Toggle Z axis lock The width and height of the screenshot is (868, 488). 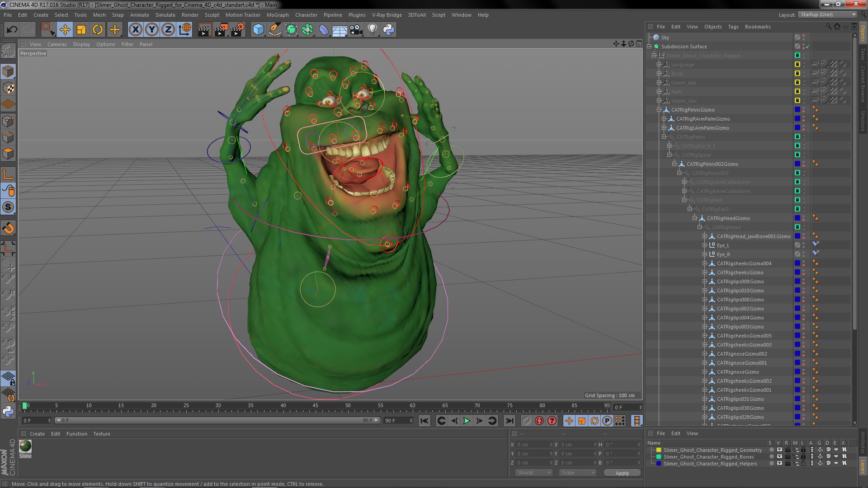click(168, 30)
